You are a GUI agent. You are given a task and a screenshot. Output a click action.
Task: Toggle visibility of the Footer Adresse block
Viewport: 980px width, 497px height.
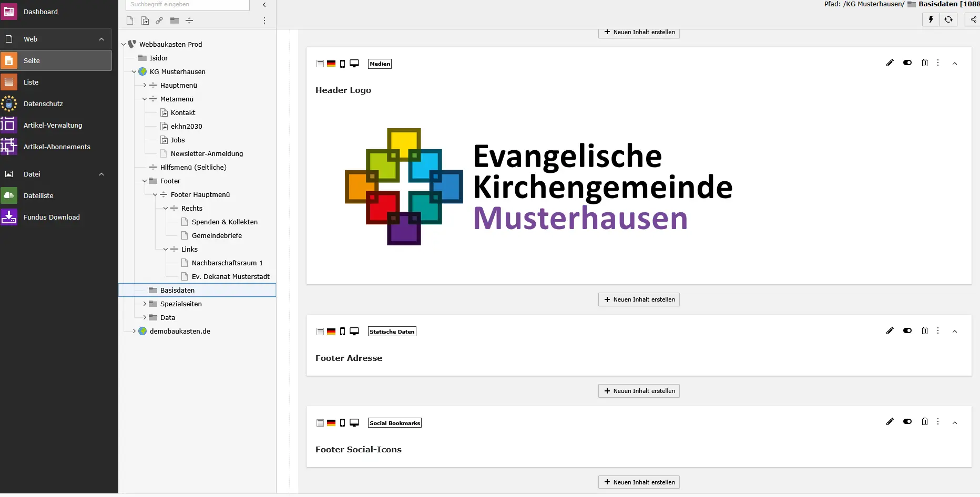[907, 331]
